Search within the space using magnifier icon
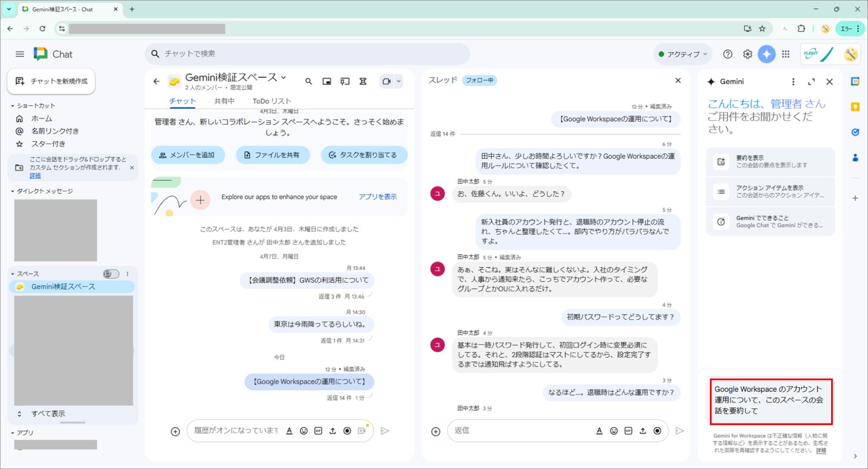868x469 pixels. [308, 81]
